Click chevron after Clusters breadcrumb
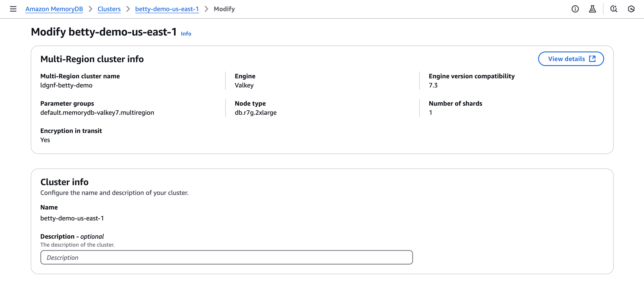 point(128,9)
